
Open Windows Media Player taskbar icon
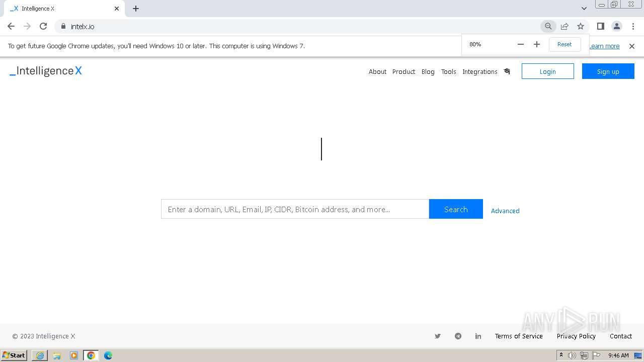pos(74,355)
